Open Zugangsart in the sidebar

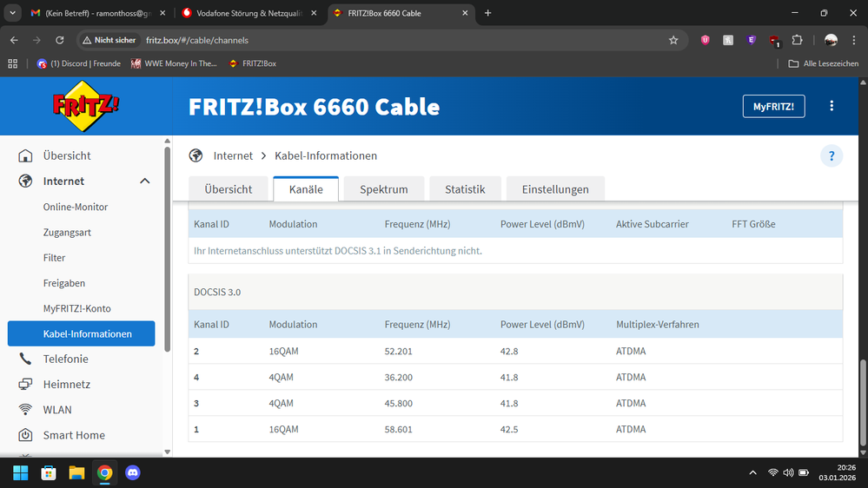[x=67, y=233]
